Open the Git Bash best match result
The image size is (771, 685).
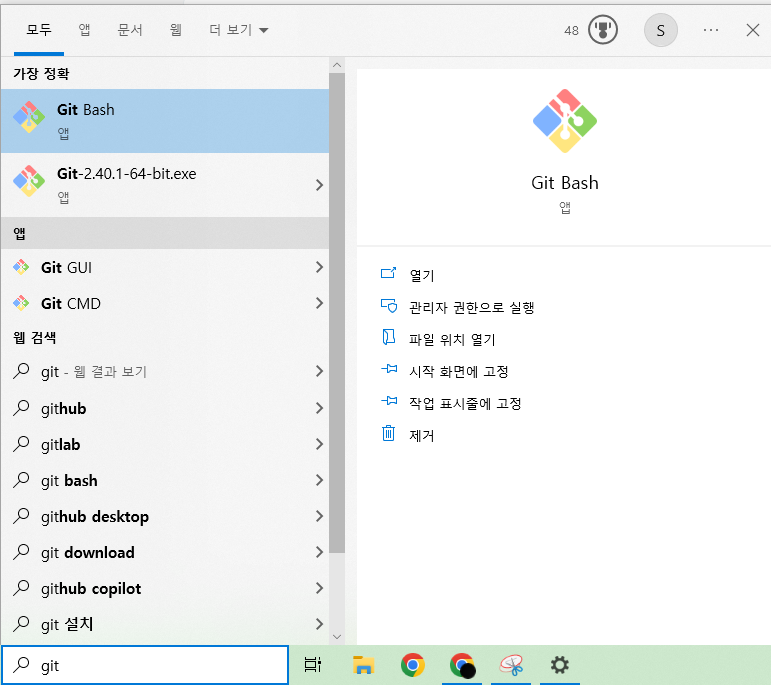point(165,121)
